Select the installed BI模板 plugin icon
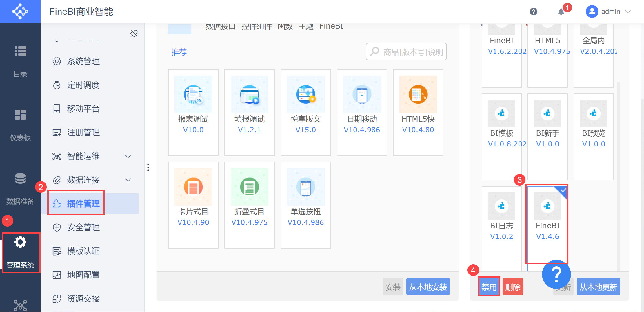The width and height of the screenshot is (644, 312). 502,113
